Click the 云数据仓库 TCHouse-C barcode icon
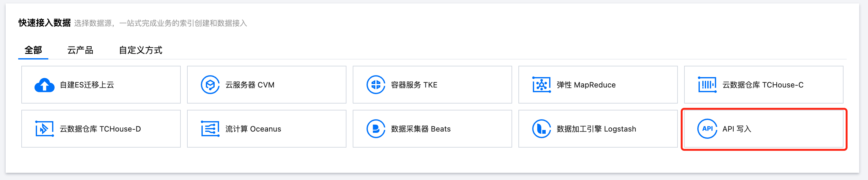The width and height of the screenshot is (868, 180). 707,85
